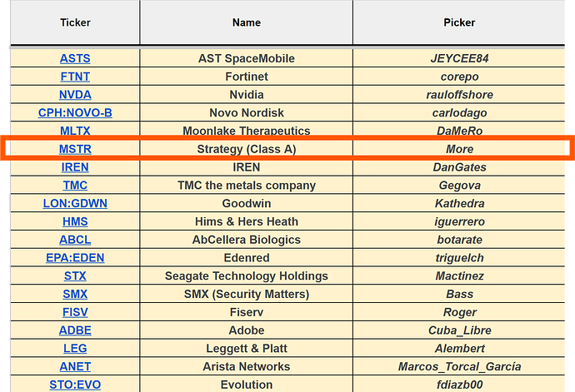The width and height of the screenshot is (575, 392).
Task: Open NVDA ticker page
Action: point(75,95)
